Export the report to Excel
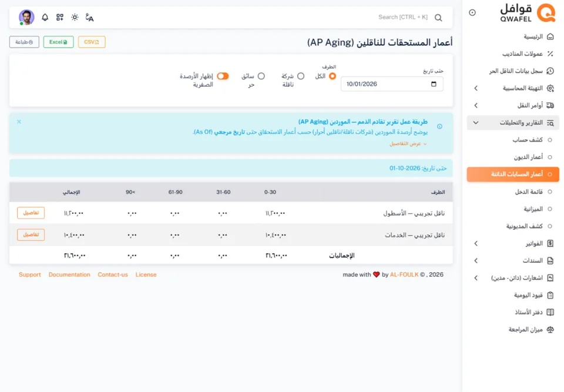The width and height of the screenshot is (564, 392). click(x=58, y=42)
